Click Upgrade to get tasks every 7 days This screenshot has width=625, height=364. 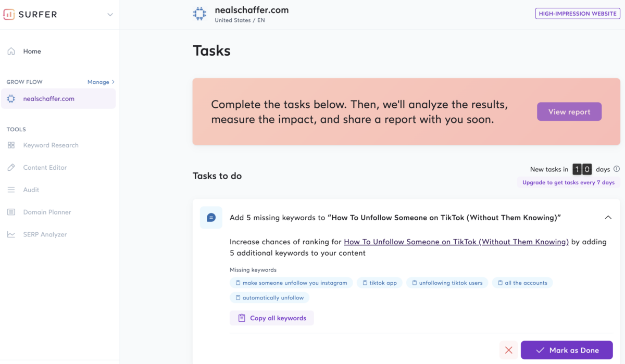point(568,182)
